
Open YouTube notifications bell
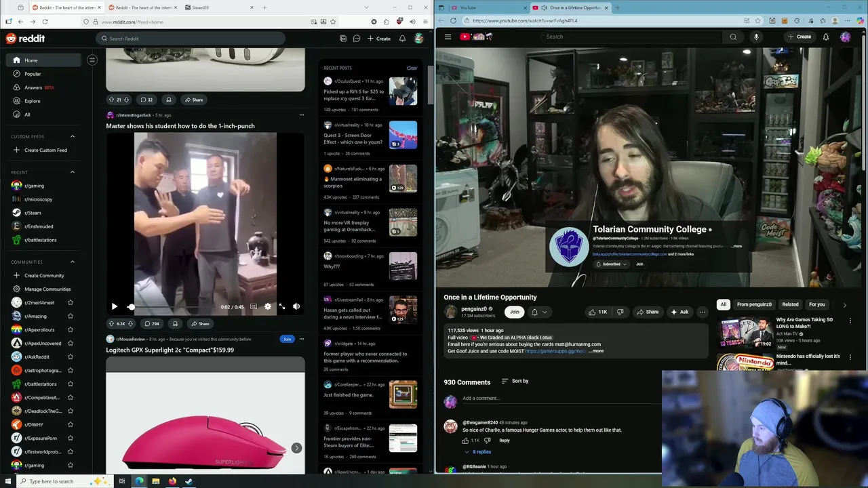tap(826, 37)
